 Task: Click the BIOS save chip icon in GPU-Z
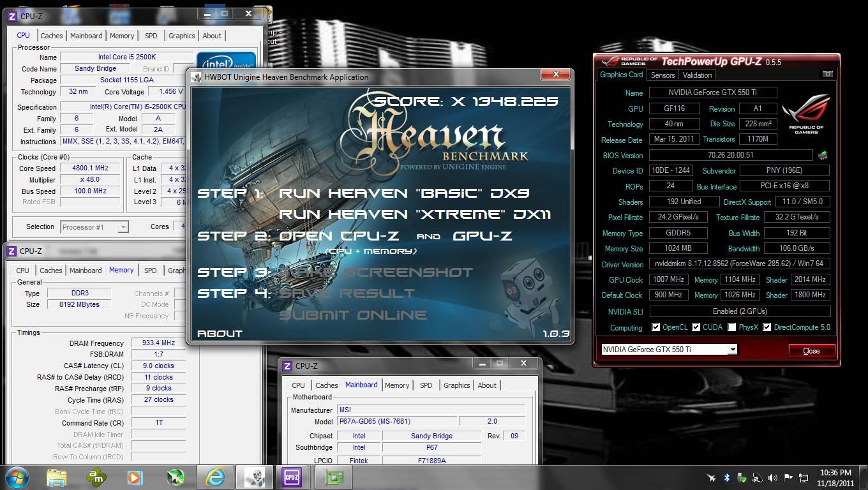(823, 155)
